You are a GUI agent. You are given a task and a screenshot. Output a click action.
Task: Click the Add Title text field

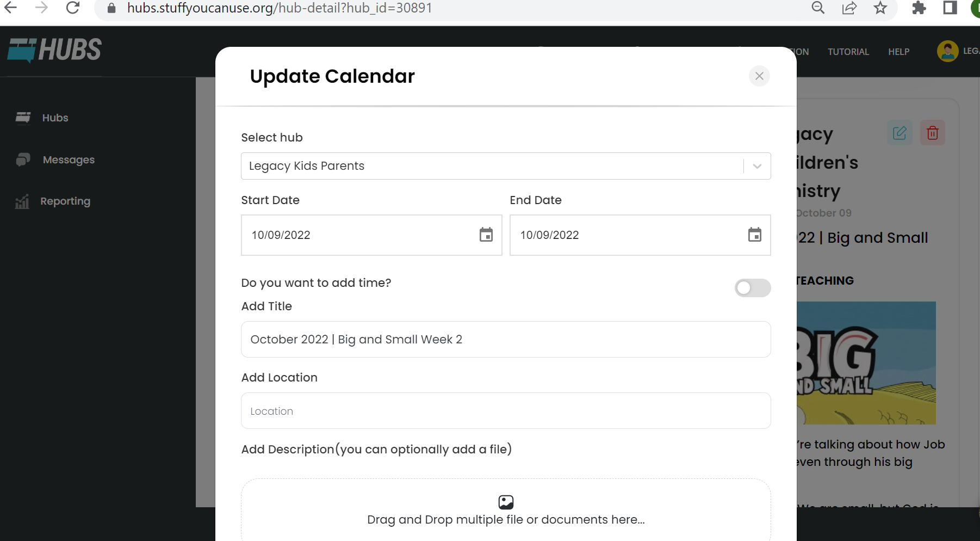click(506, 340)
